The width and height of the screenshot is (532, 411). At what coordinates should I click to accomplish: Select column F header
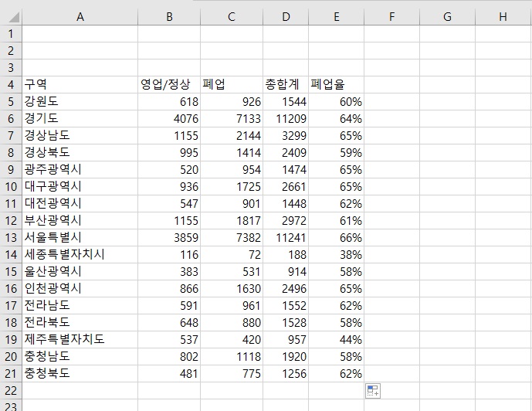392,17
